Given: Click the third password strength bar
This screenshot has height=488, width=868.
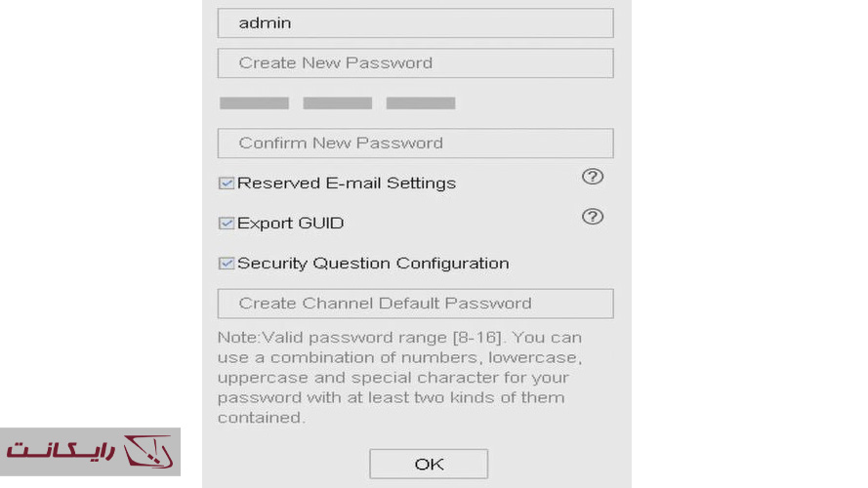Looking at the screenshot, I should pyautogui.click(x=421, y=103).
